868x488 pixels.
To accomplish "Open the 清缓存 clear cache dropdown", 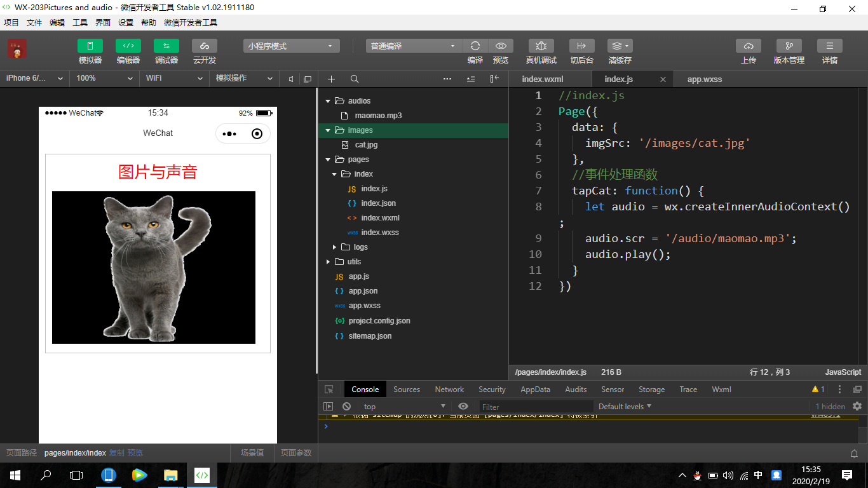I will click(x=620, y=46).
